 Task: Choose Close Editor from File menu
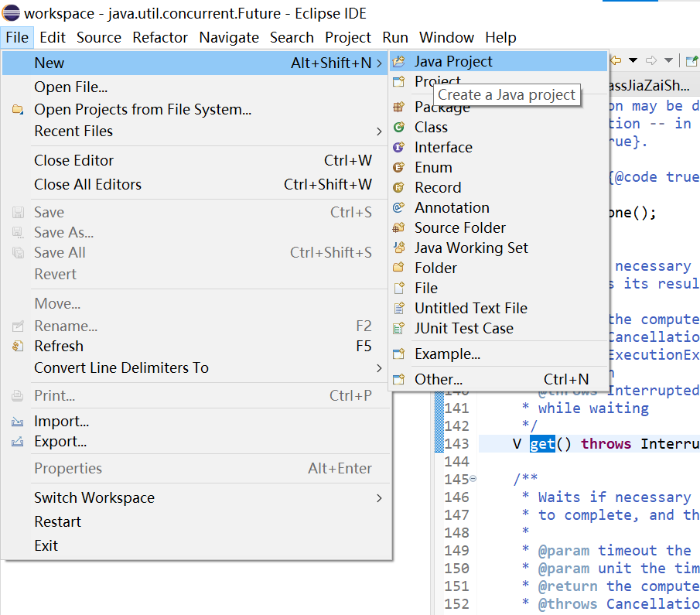point(195,161)
